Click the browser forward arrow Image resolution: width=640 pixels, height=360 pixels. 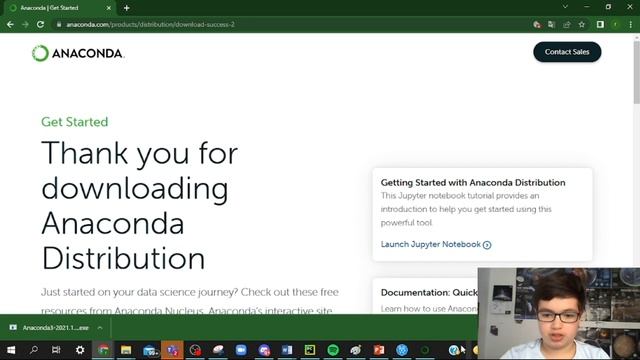(25, 24)
